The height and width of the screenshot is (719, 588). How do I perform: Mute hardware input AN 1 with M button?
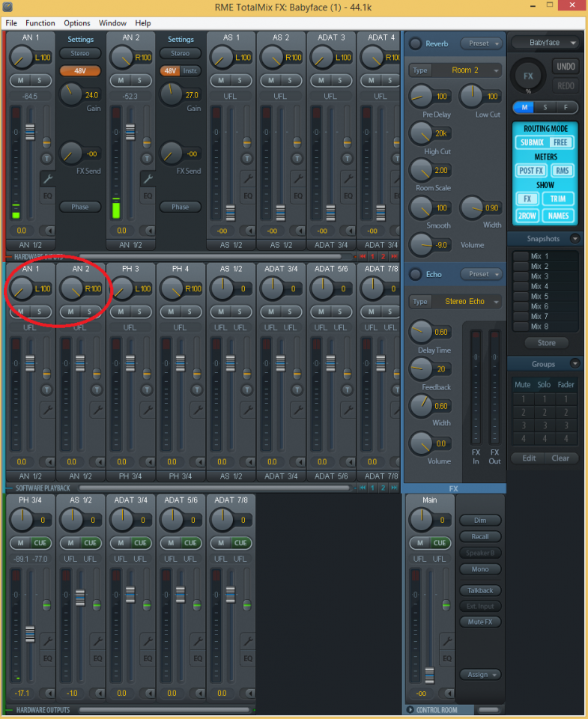pos(21,80)
